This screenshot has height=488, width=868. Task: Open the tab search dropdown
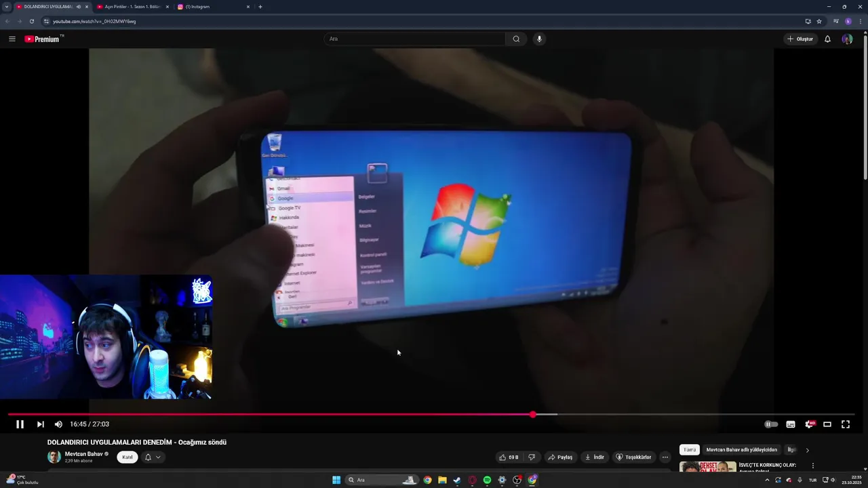[7, 7]
